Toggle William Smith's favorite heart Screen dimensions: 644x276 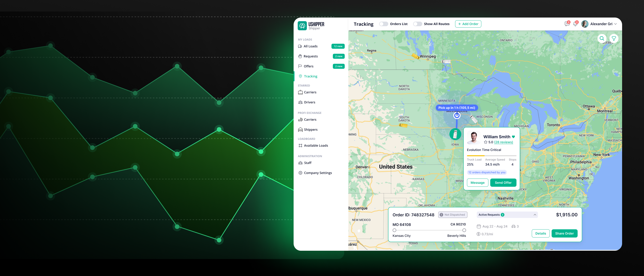click(x=513, y=137)
